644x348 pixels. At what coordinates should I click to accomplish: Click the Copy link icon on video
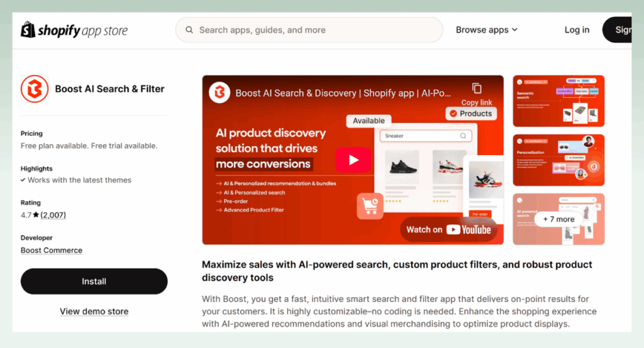pyautogui.click(x=477, y=89)
